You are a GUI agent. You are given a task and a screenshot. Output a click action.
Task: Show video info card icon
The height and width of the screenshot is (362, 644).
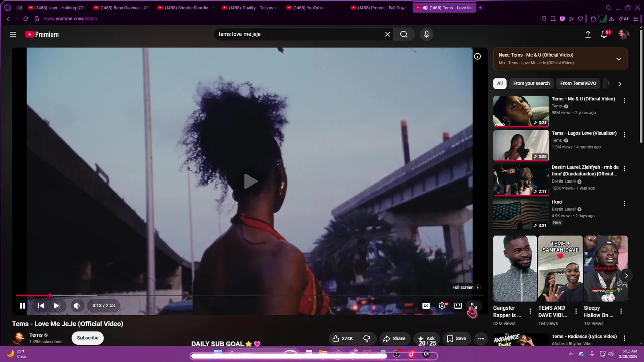coord(477,56)
